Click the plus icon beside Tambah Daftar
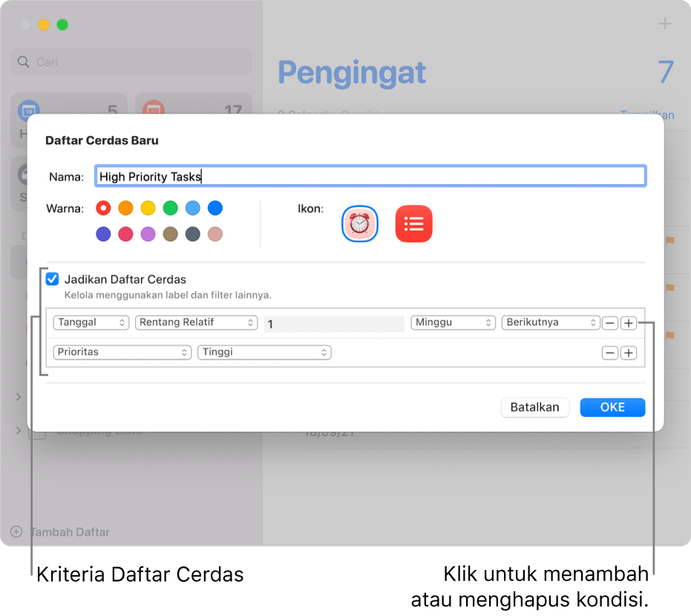 click(x=16, y=531)
